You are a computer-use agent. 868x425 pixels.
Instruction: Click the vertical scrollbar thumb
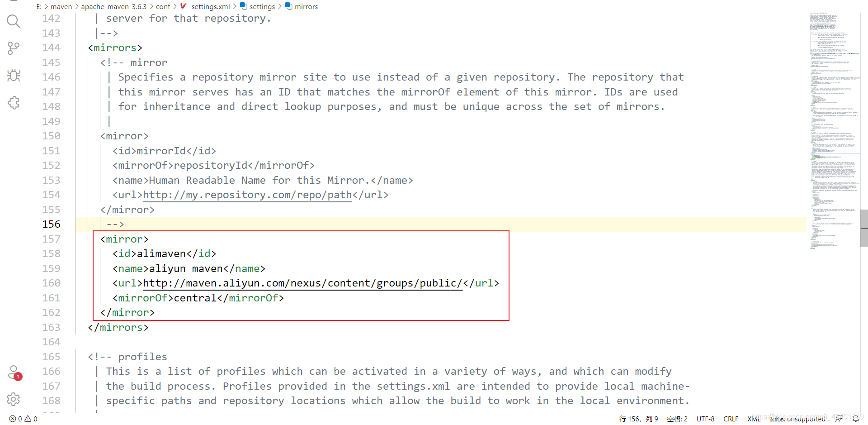[x=864, y=228]
